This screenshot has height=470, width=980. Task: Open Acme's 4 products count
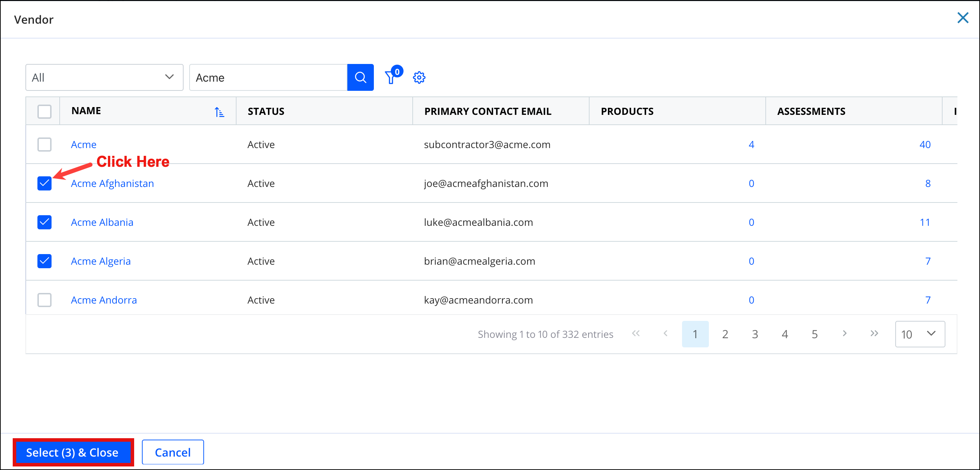pyautogui.click(x=751, y=144)
